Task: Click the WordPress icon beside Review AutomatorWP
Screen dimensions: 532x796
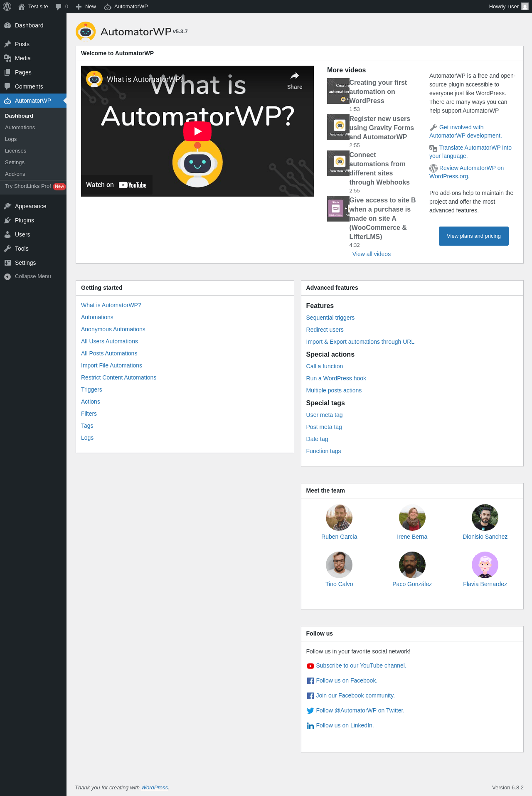Action: 433,168
